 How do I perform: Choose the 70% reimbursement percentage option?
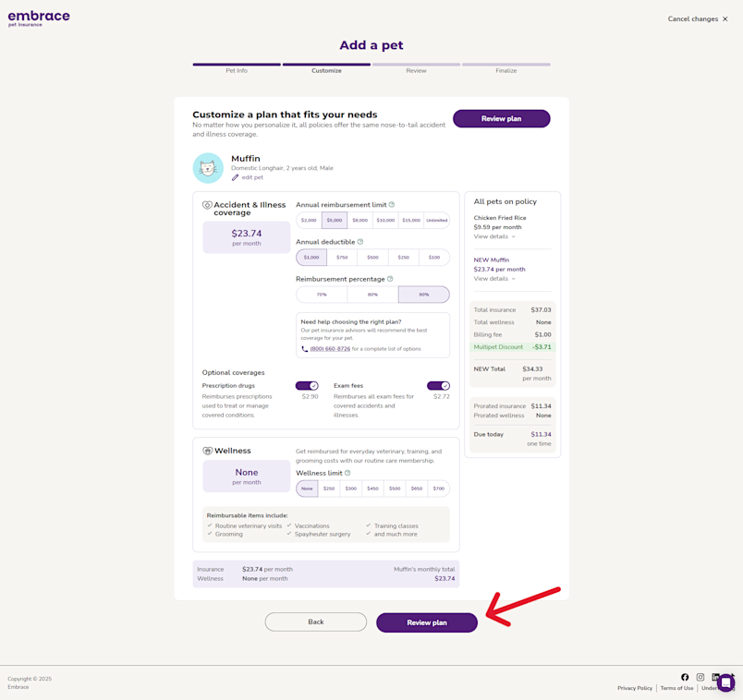[322, 294]
